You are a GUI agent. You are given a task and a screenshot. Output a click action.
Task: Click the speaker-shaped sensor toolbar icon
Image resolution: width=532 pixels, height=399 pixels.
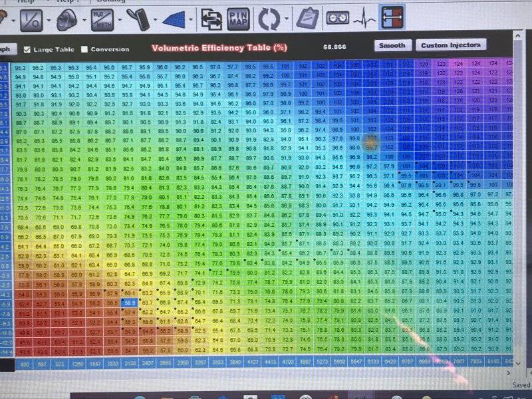pyautogui.click(x=67, y=20)
